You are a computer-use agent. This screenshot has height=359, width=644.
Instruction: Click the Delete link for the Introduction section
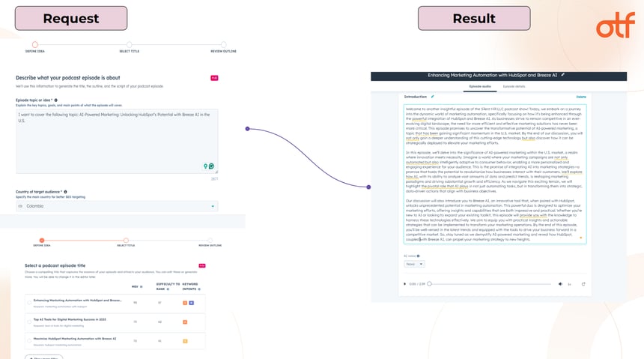(x=581, y=97)
